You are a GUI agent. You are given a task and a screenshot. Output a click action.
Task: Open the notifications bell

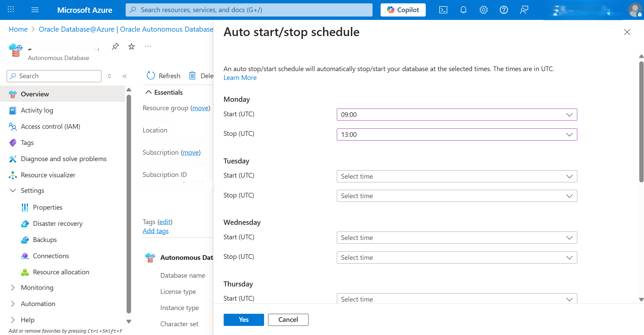point(463,10)
